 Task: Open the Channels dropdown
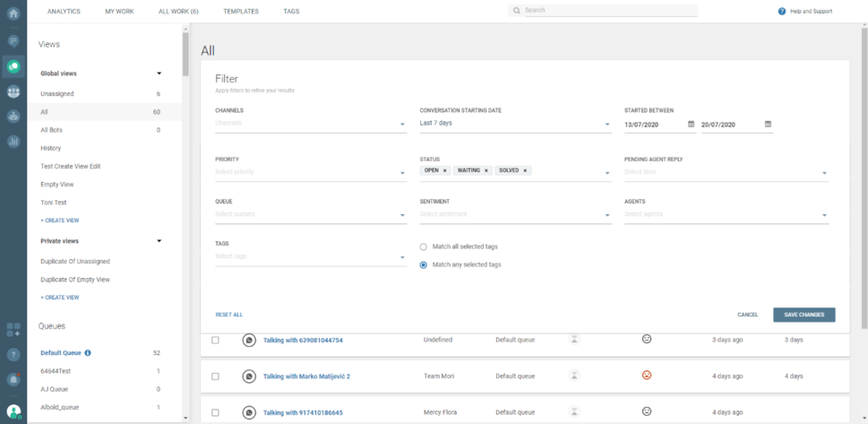coord(310,124)
